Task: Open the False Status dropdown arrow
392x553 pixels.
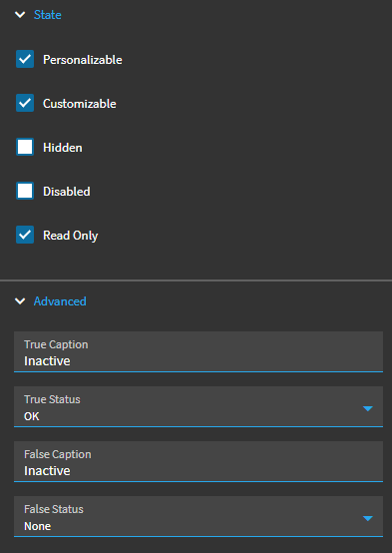Action: click(x=368, y=518)
